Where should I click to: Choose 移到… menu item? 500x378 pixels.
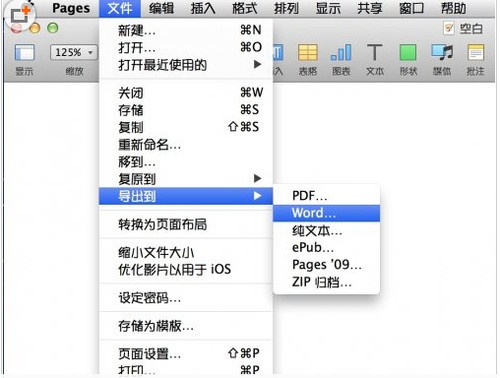pyautogui.click(x=186, y=162)
